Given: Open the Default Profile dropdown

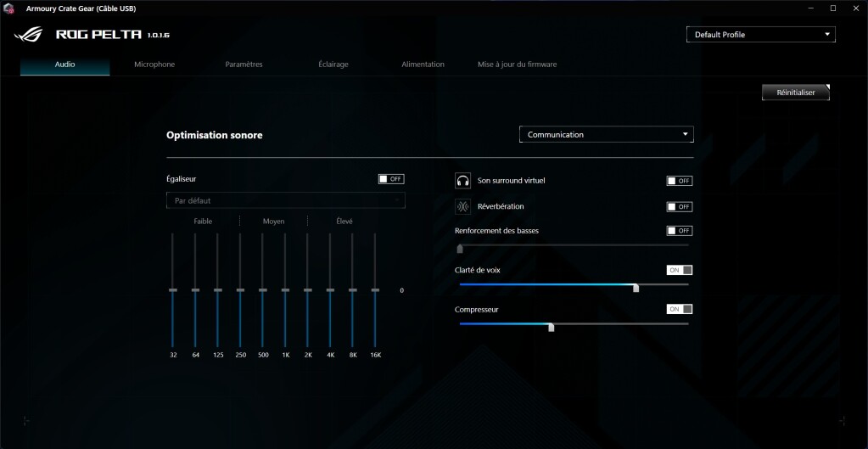Looking at the screenshot, I should 760,34.
